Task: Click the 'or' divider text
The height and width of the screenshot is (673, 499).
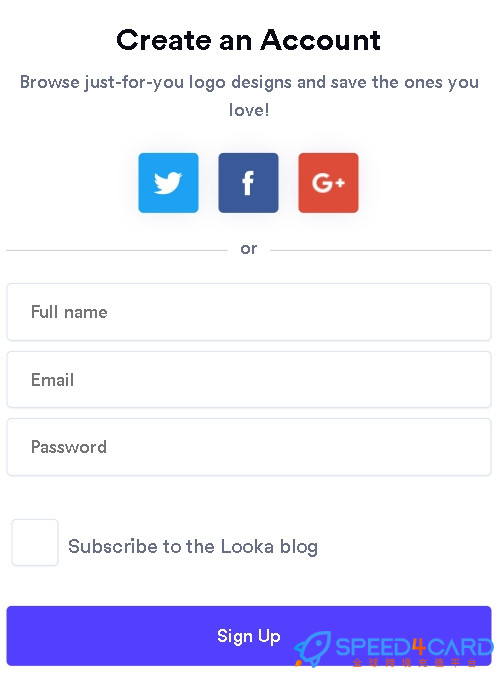Action: point(249,249)
